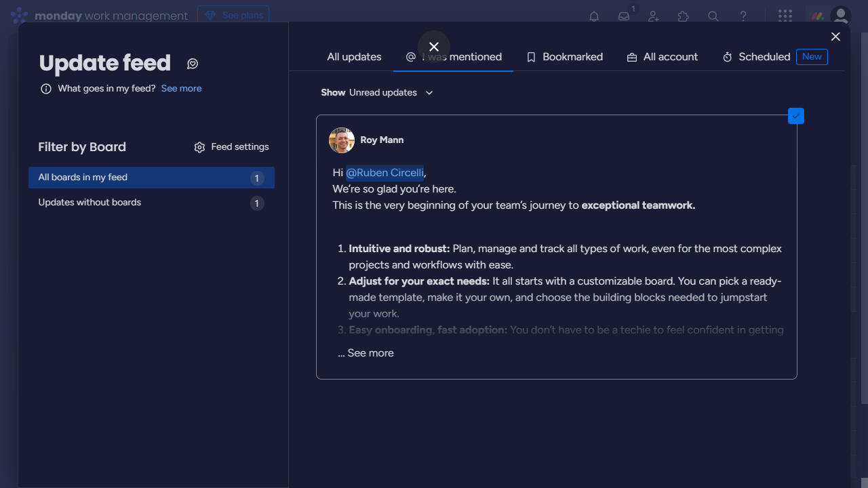The height and width of the screenshot is (488, 868).
Task: Click the notifications bell icon
Action: click(594, 16)
